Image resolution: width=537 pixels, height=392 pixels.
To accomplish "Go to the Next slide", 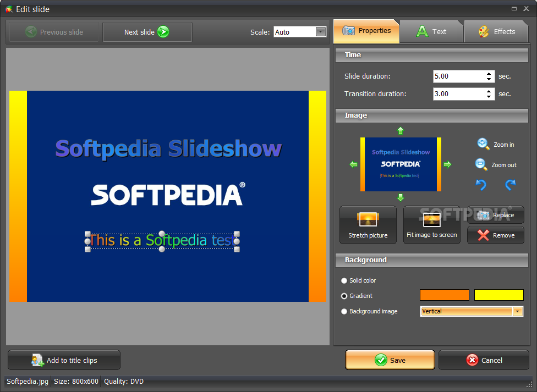I will [147, 32].
